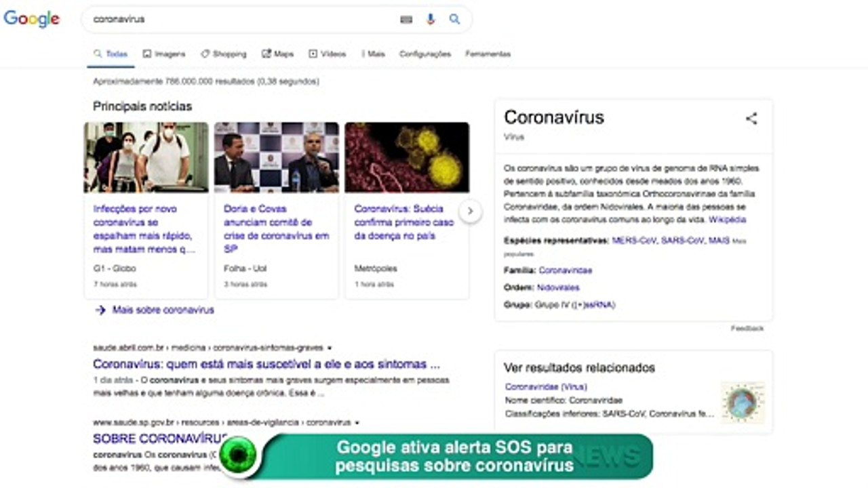The image size is (868, 488).
Task: Click the Feedback link below knowledge panel
Action: pyautogui.click(x=747, y=329)
